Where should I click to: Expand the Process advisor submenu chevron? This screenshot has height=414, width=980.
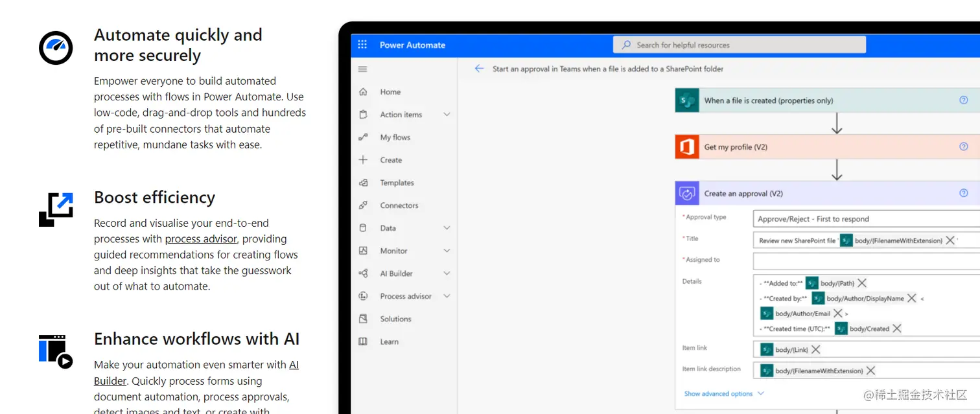tap(447, 296)
